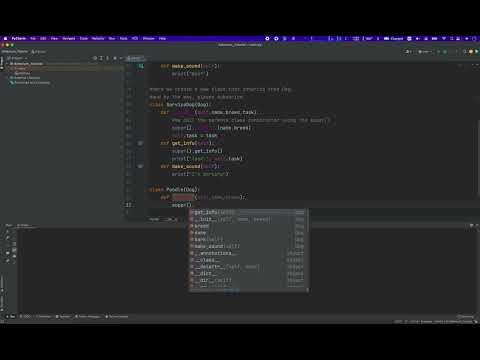Image resolution: width=480 pixels, height=360 pixels.
Task: Open the View menu
Action: [54, 39]
